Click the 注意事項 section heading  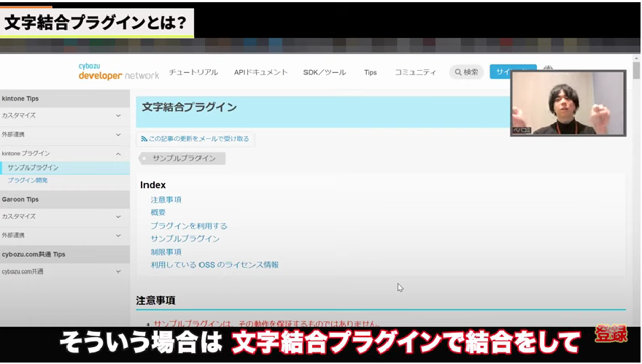tap(155, 301)
